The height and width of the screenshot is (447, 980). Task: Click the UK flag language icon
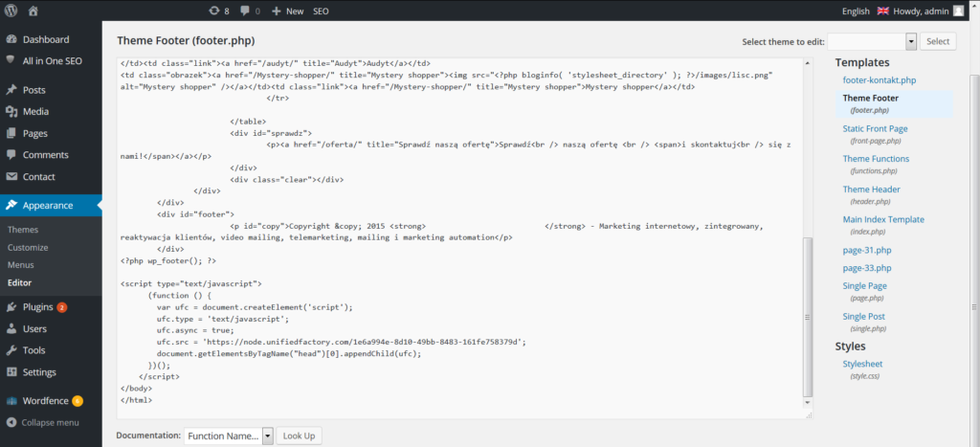pyautogui.click(x=882, y=11)
